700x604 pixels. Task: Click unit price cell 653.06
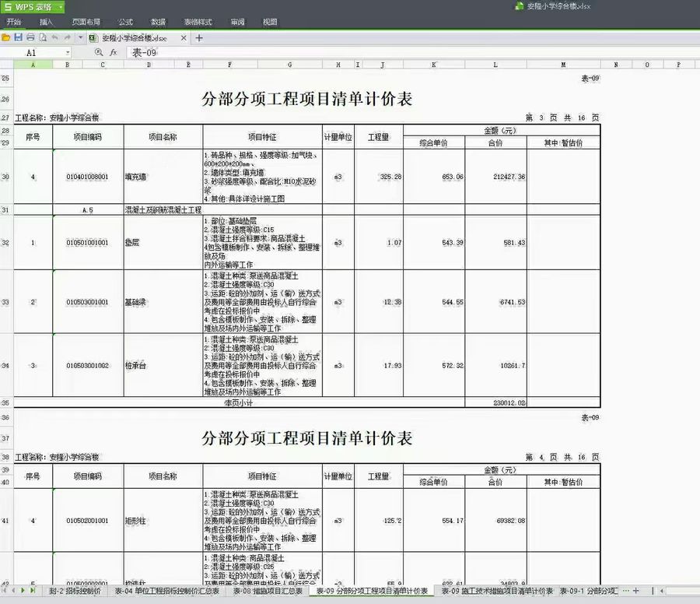click(434, 177)
